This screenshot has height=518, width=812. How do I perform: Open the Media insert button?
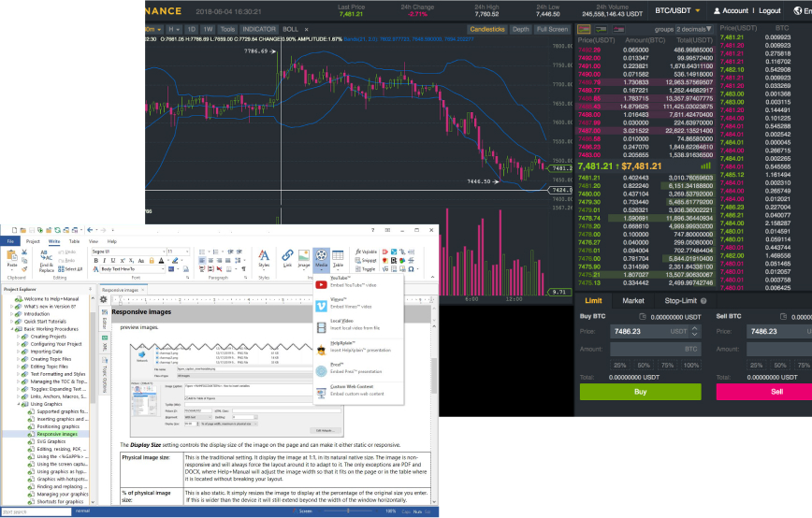(x=321, y=257)
